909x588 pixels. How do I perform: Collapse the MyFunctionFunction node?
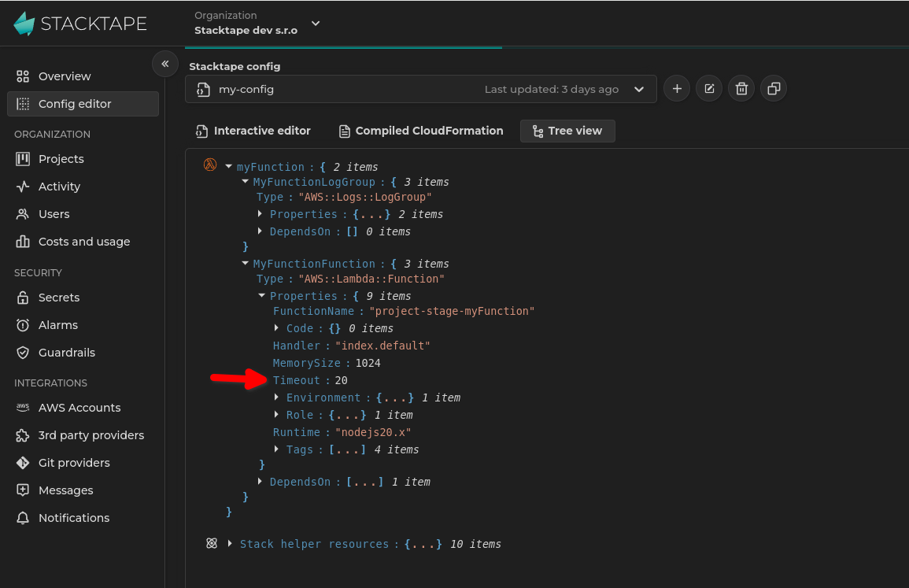(246, 263)
